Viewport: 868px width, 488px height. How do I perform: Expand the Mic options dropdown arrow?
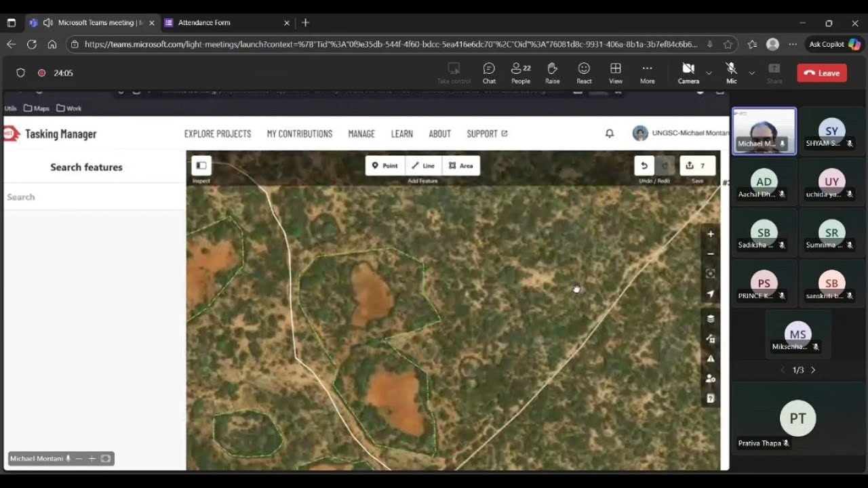tap(751, 73)
